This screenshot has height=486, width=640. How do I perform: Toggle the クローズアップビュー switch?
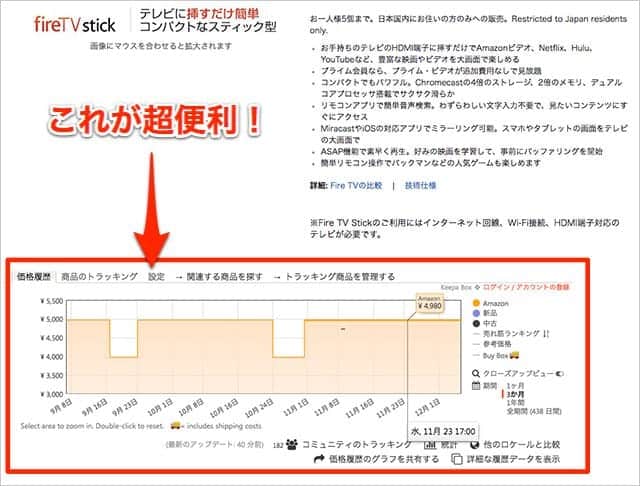[560, 373]
